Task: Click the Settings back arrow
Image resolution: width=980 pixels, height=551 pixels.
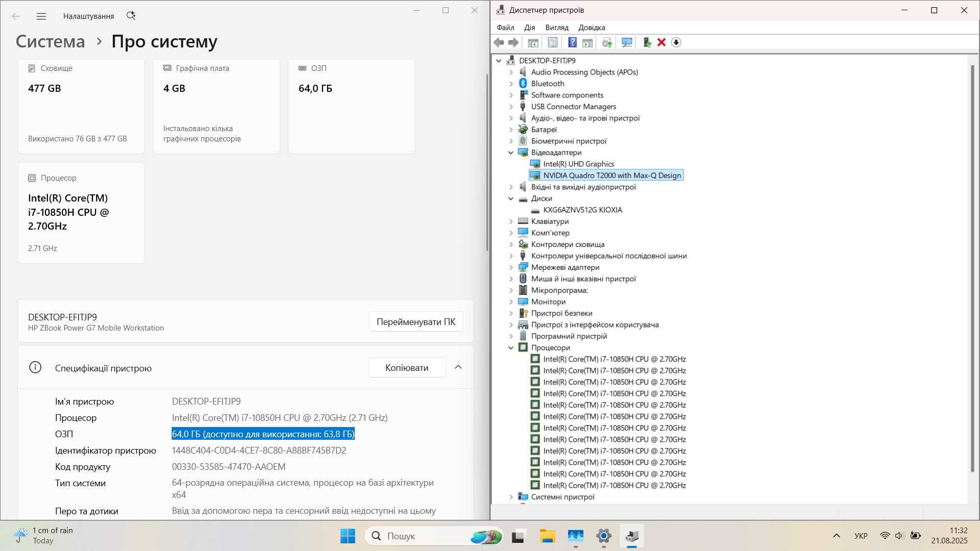Action: tap(16, 16)
